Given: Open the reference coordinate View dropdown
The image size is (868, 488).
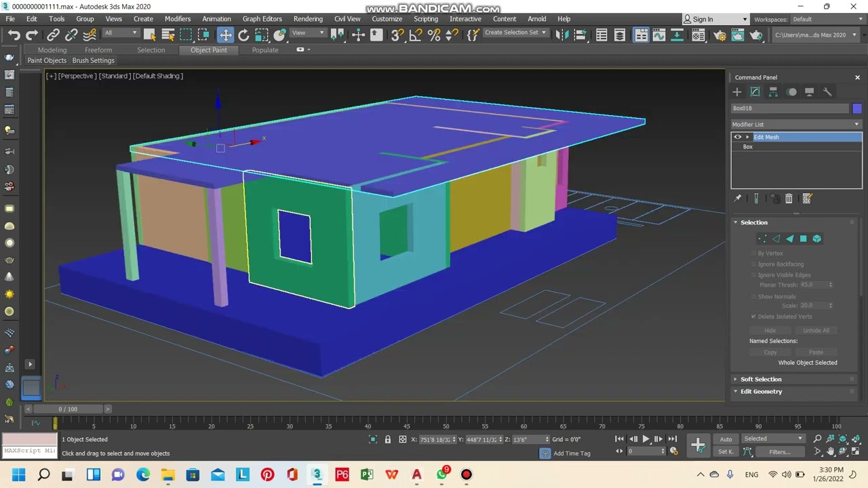Looking at the screenshot, I should click(x=308, y=33).
